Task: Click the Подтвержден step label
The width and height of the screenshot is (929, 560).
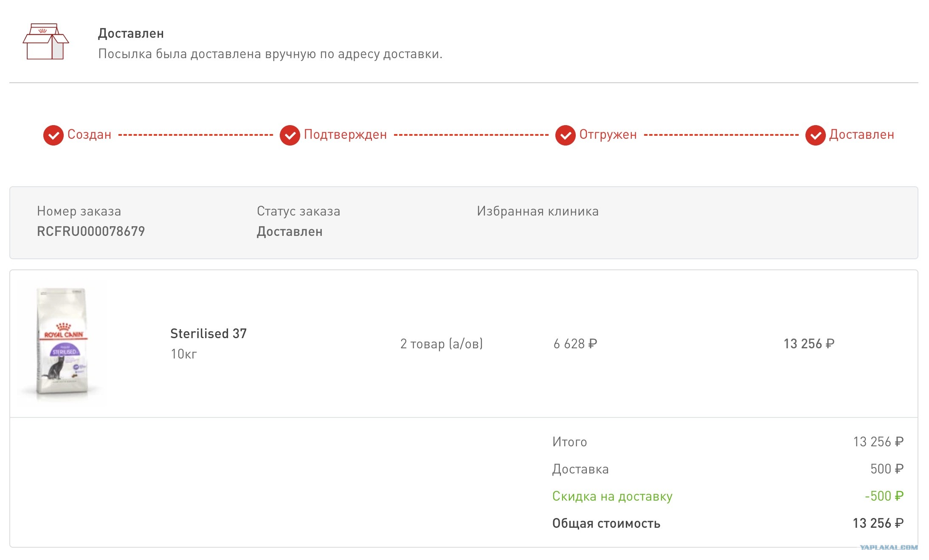Action: tap(346, 134)
